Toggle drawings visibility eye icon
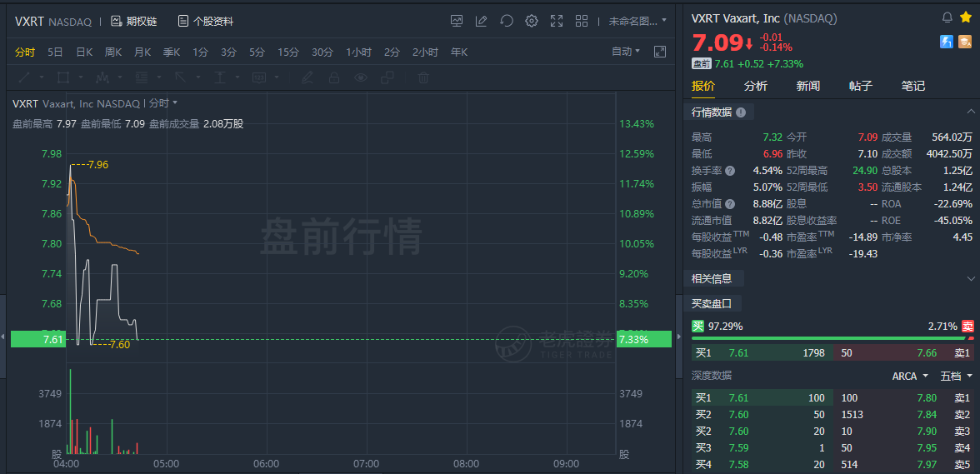 pos(361,78)
